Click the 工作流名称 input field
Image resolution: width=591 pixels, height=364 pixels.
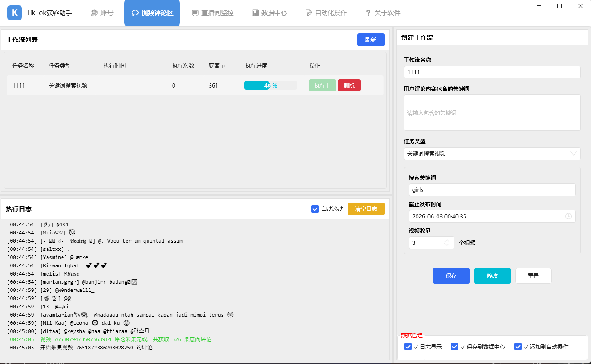click(x=492, y=72)
